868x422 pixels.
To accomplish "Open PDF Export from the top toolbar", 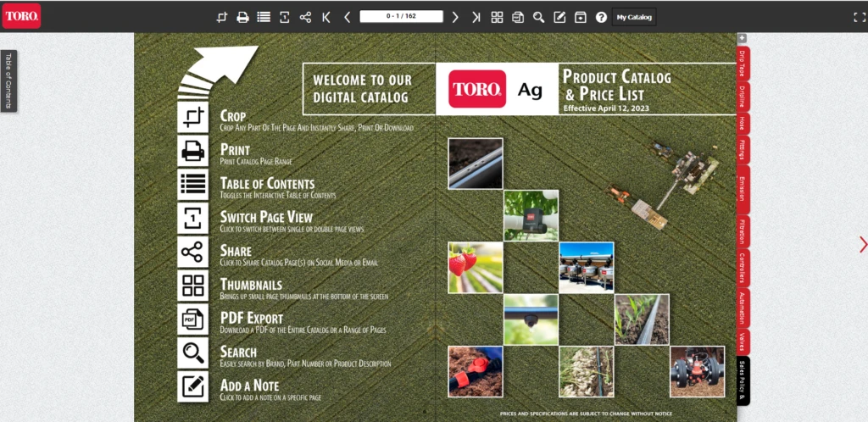I will point(518,17).
